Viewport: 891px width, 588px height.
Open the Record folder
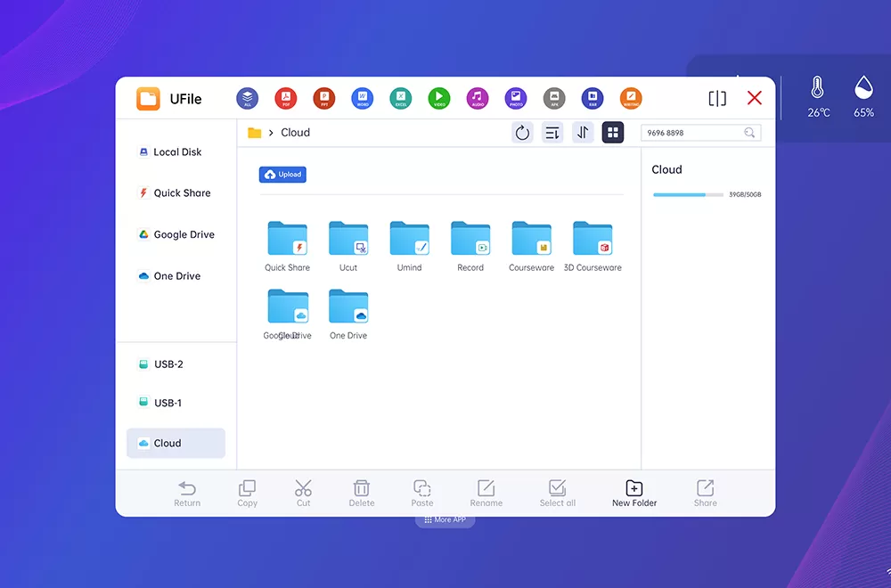tap(470, 246)
